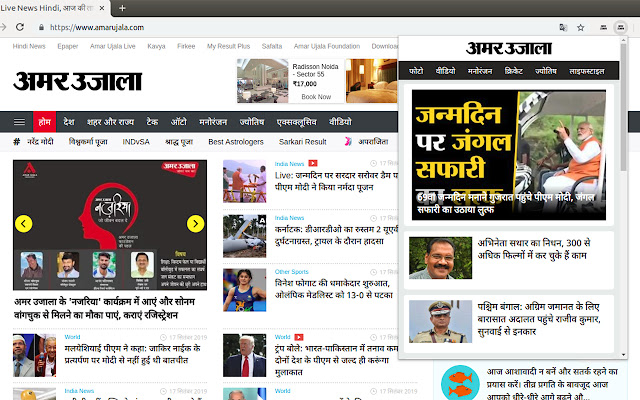Open the My Result Plus link
The width and height of the screenshot is (640, 400).
(x=229, y=46)
